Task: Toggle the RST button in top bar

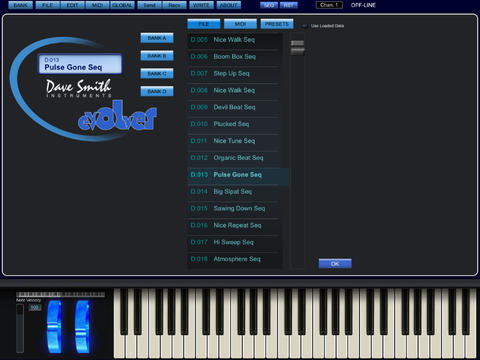Action: (x=289, y=5)
